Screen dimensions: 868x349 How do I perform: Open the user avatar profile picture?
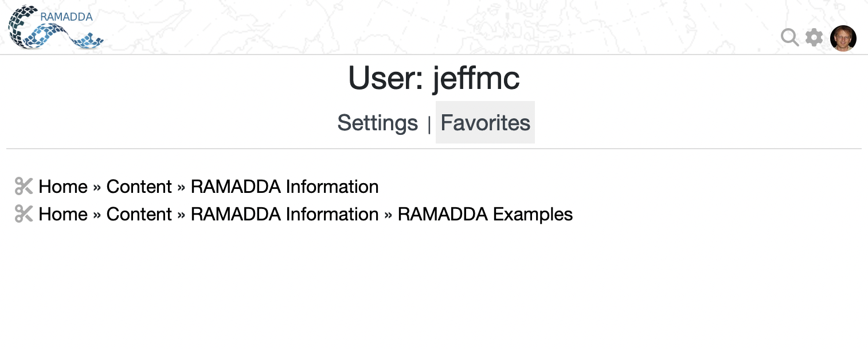click(x=843, y=38)
